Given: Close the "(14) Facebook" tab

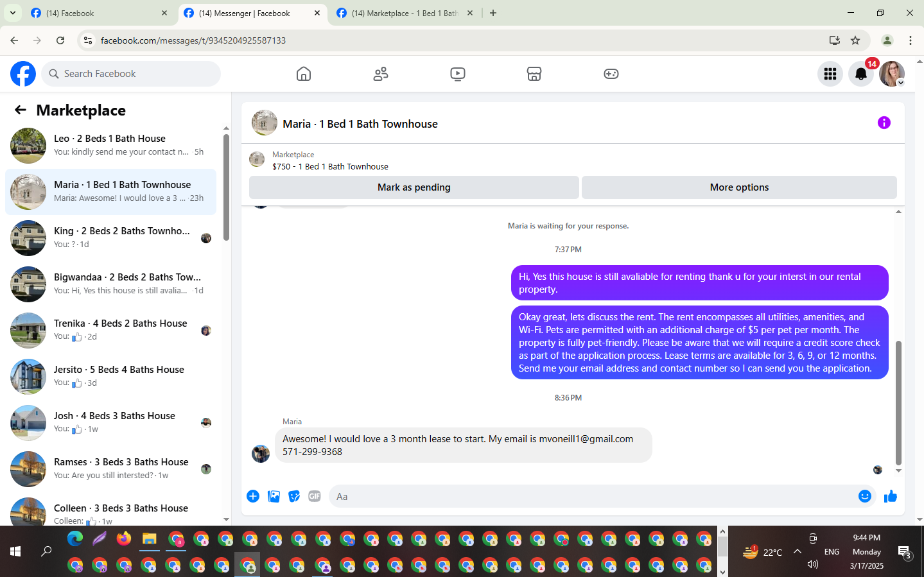Looking at the screenshot, I should pos(164,13).
